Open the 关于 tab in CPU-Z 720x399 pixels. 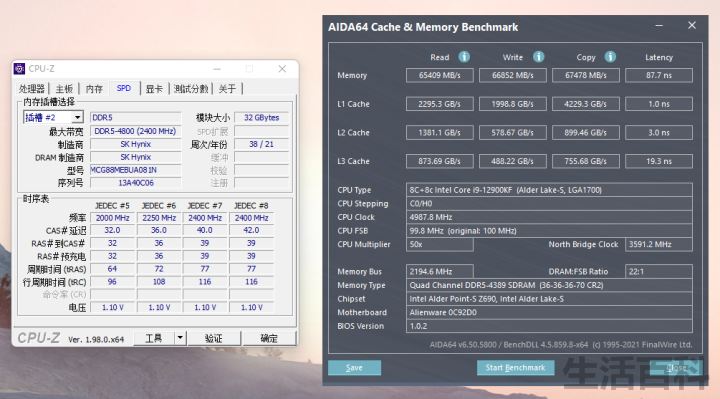[227, 89]
